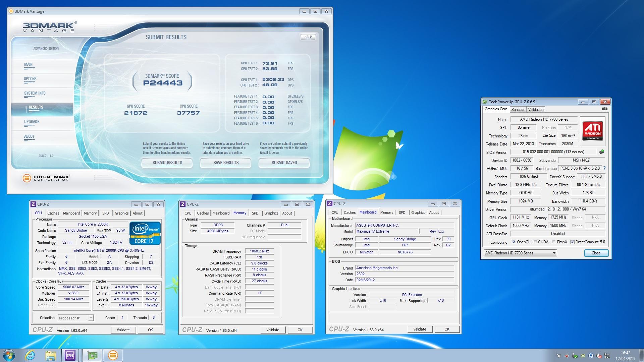Click the BIOS save chip icon in GPU-Z
Image resolution: width=644 pixels, height=362 pixels.
tap(602, 152)
